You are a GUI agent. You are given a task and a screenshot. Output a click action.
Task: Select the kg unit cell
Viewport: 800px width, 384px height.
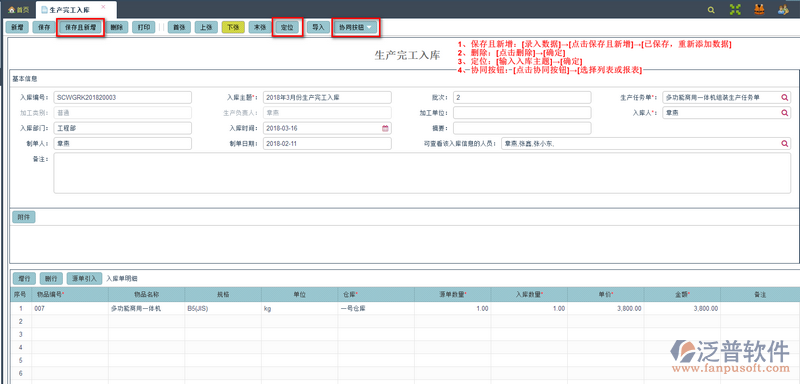coord(299,309)
